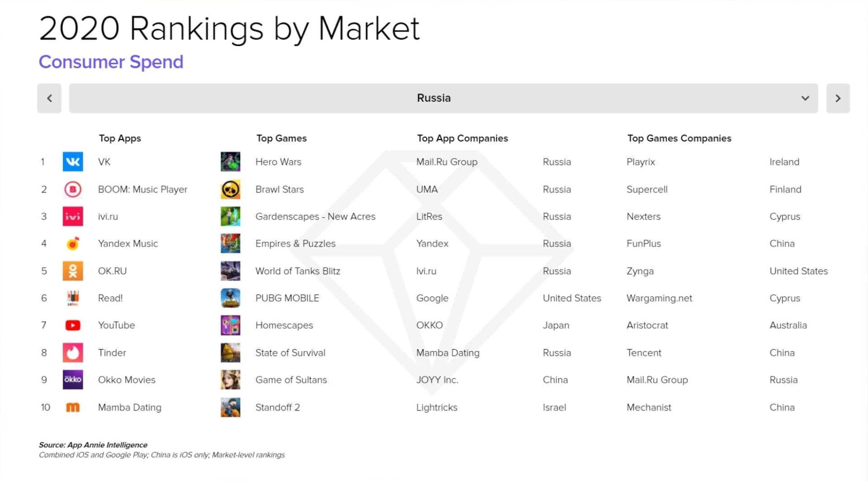Select the ivi.ru app icon
This screenshot has width=868, height=482.
(x=73, y=216)
